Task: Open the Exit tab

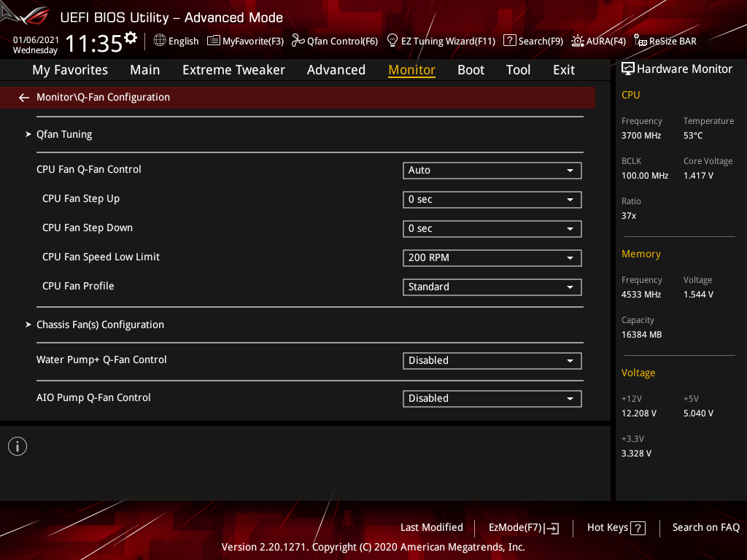Action: [564, 70]
